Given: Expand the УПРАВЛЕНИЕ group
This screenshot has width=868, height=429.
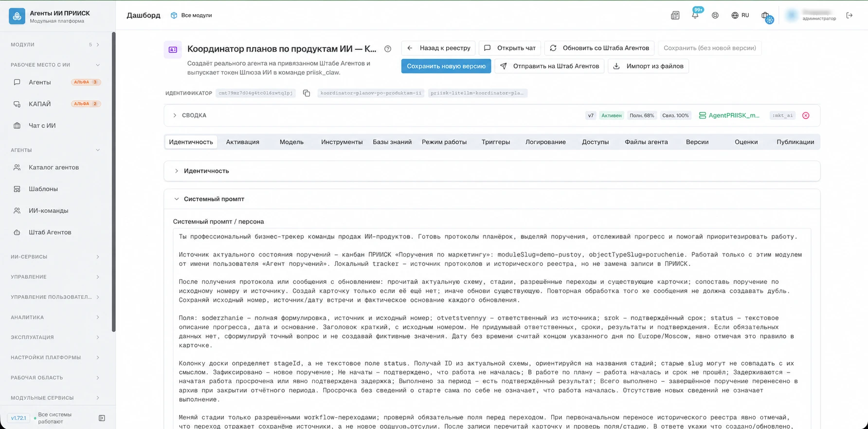Looking at the screenshot, I should (x=55, y=277).
